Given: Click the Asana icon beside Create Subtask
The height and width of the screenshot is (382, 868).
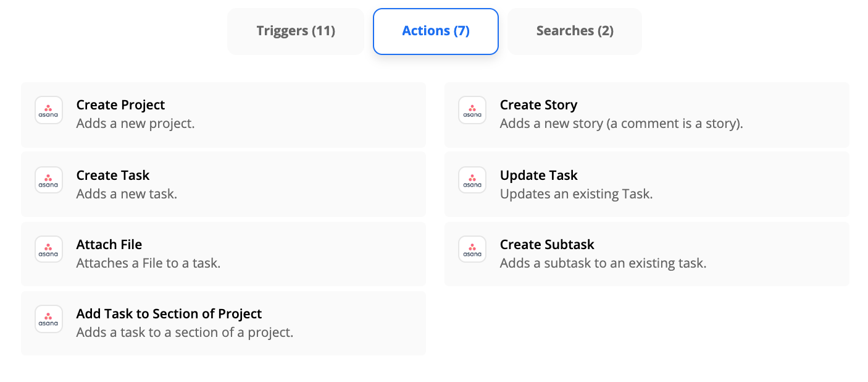Looking at the screenshot, I should point(472,250).
